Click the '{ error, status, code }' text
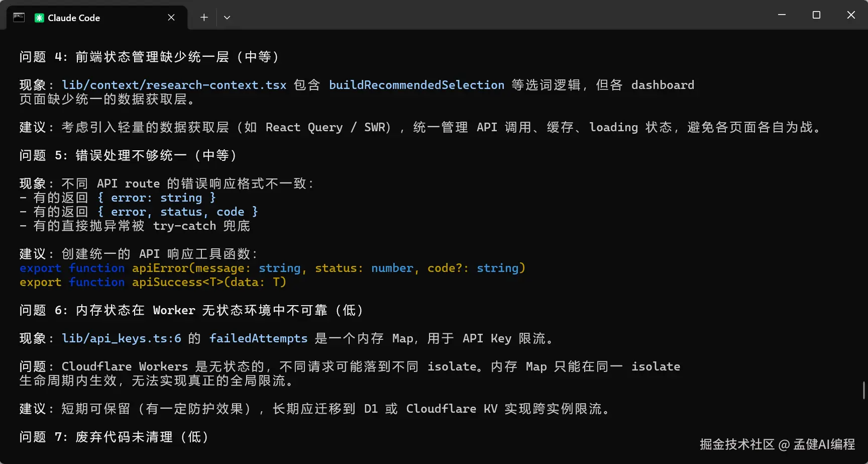 tap(178, 212)
